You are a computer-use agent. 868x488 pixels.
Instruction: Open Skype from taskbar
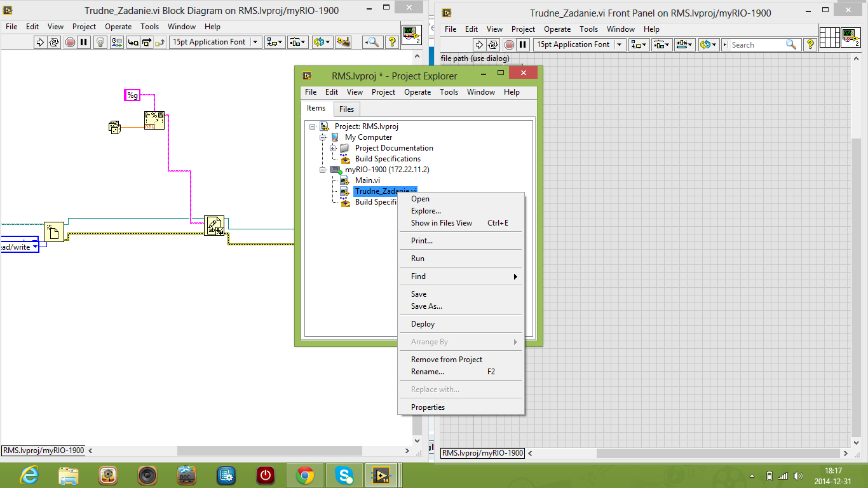(345, 475)
